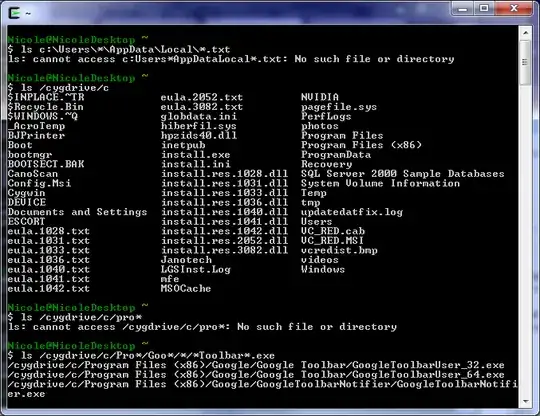Click 'PerfLogs' directory name
Image resolution: width=540 pixels, height=416 pixels.
point(326,116)
